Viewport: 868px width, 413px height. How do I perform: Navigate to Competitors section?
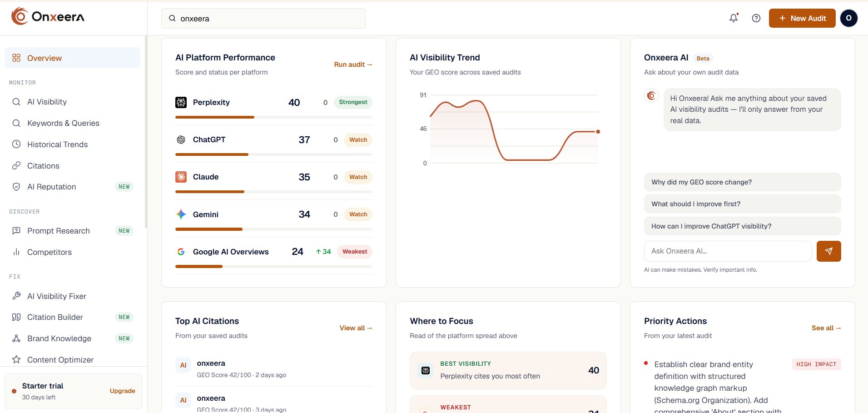point(73,252)
